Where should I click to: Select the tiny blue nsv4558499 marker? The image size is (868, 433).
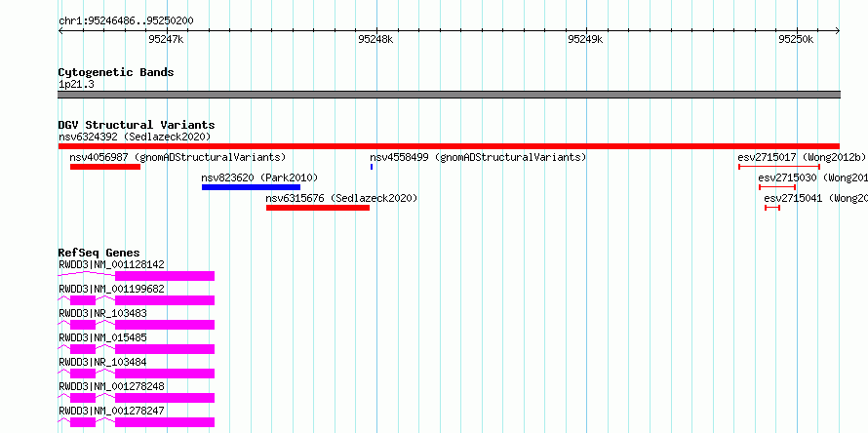click(372, 167)
